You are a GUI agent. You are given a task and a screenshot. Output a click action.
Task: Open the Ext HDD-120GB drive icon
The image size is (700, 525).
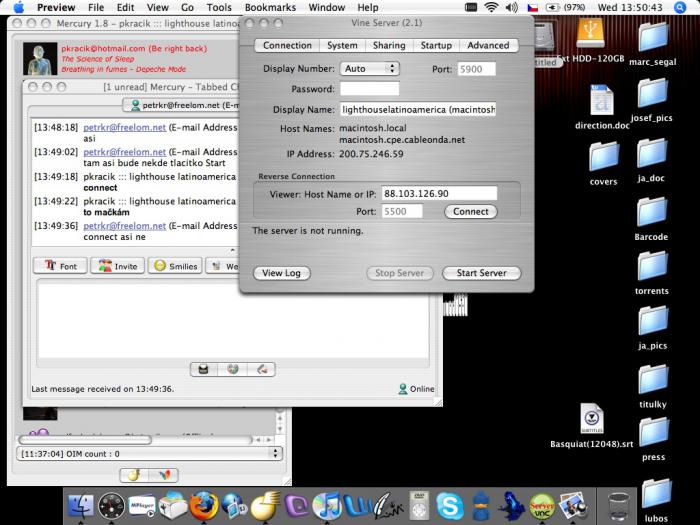(590, 33)
